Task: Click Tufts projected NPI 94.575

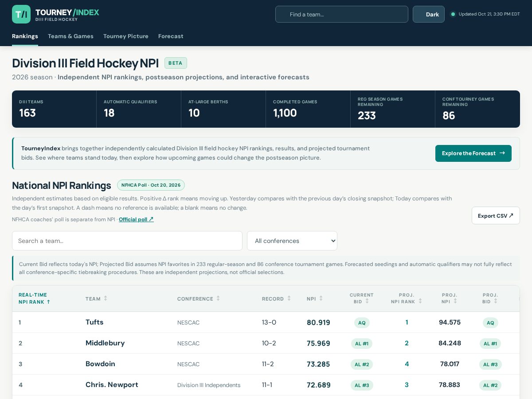Action: pos(450,322)
